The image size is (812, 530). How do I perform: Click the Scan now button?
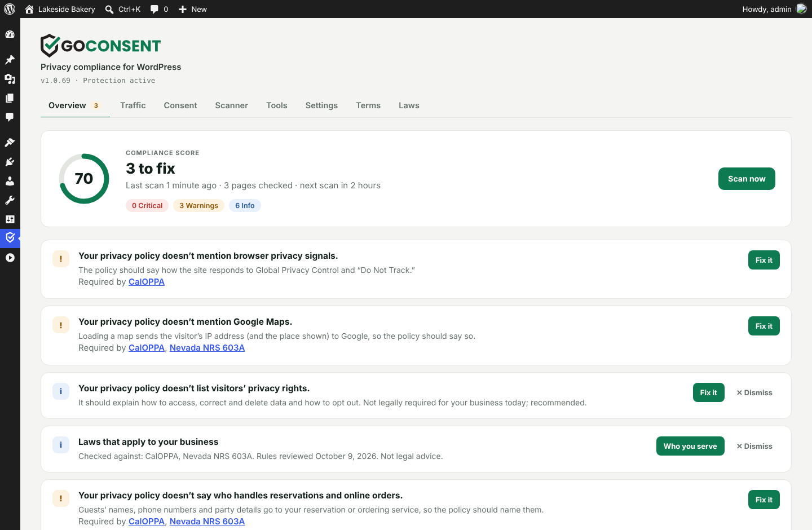click(x=747, y=179)
